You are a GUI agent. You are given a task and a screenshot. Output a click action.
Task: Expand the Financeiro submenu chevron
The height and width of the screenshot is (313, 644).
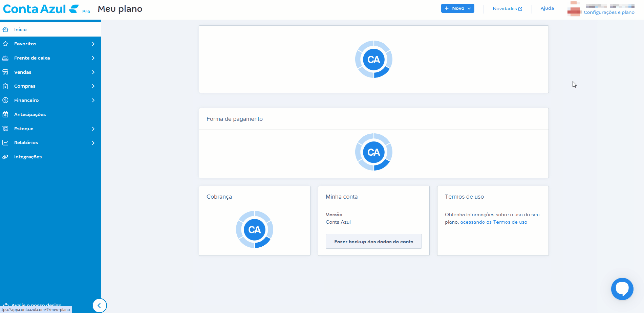tap(93, 100)
